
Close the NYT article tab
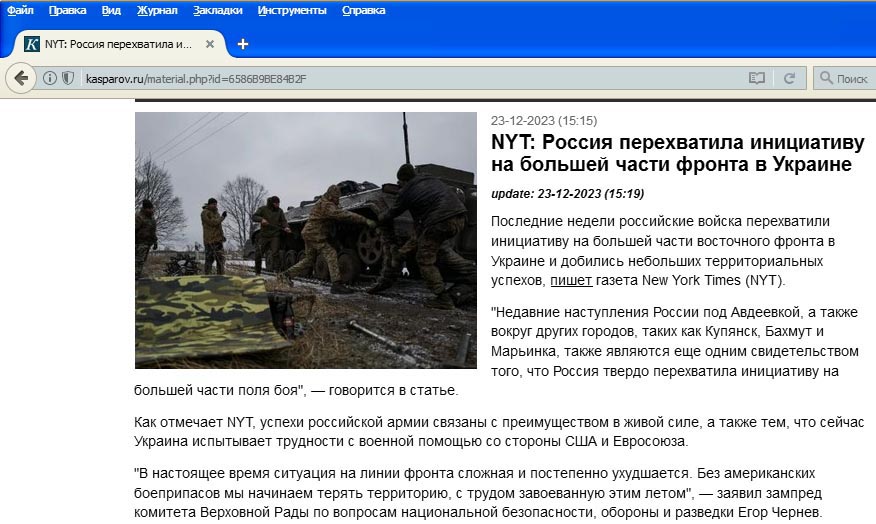pos(210,44)
